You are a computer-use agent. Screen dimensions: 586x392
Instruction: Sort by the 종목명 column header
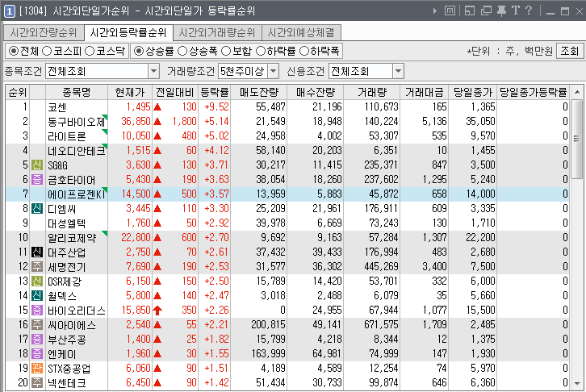tap(77, 92)
